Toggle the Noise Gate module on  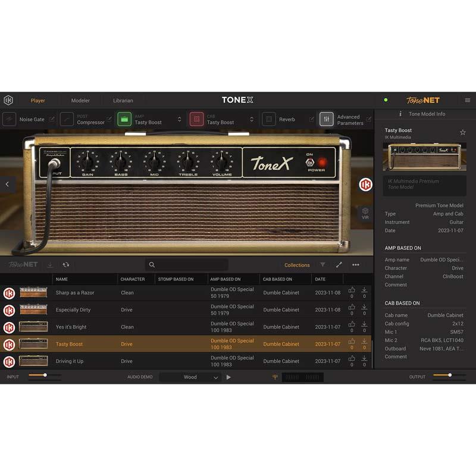tap(9, 119)
